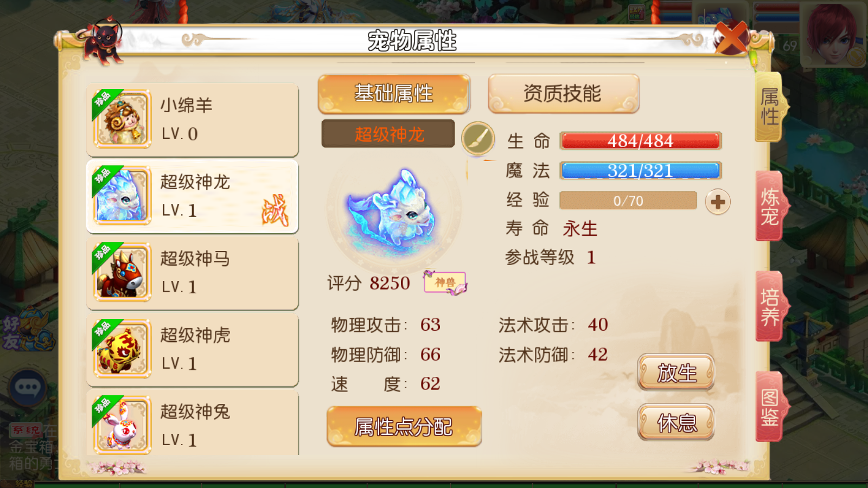The image size is (868, 488).
Task: Click the 休息 rest button
Action: [x=676, y=422]
